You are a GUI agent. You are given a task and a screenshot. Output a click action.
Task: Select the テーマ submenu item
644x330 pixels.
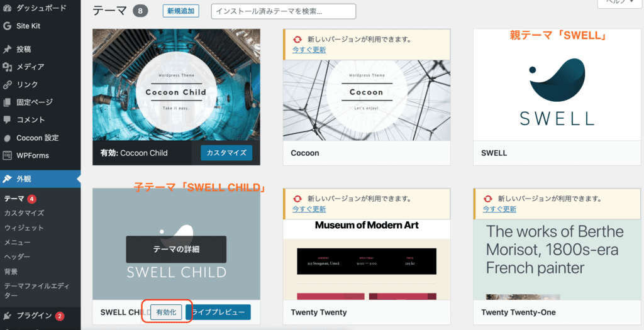14,199
